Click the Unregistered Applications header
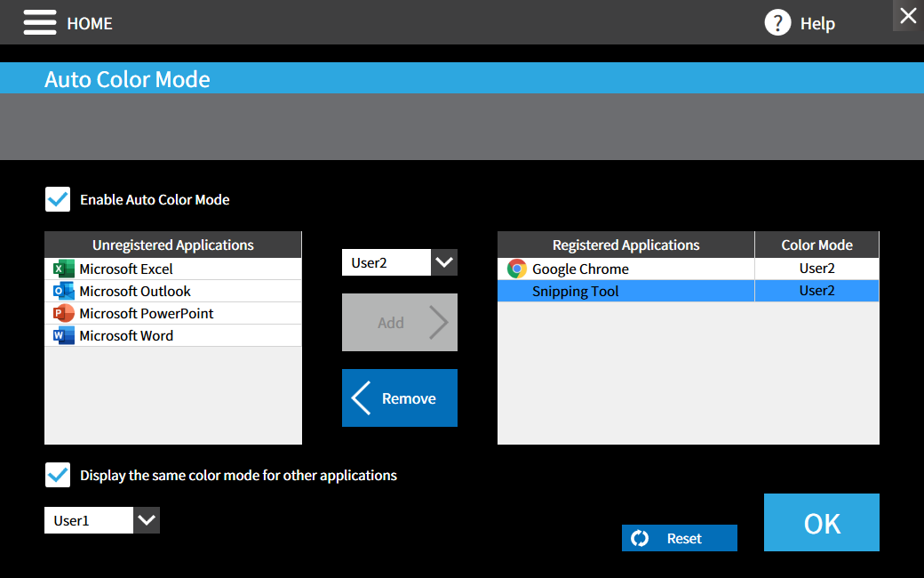924x578 pixels. click(173, 245)
